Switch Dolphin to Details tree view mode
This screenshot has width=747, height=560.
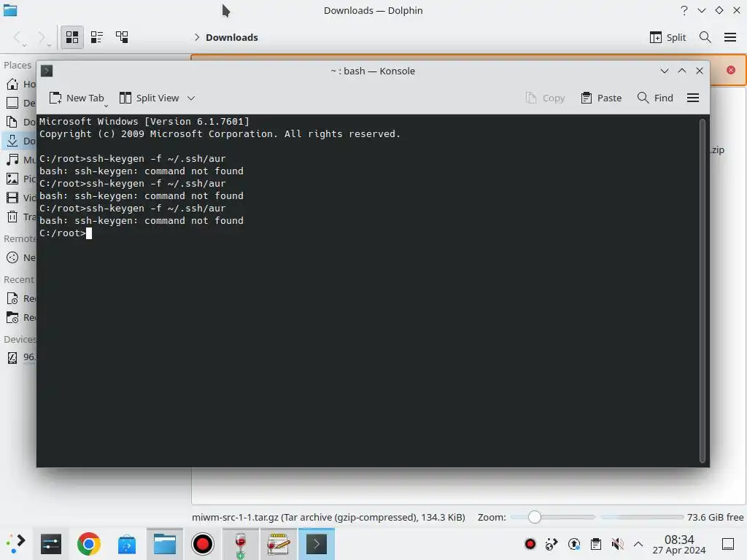pos(122,37)
